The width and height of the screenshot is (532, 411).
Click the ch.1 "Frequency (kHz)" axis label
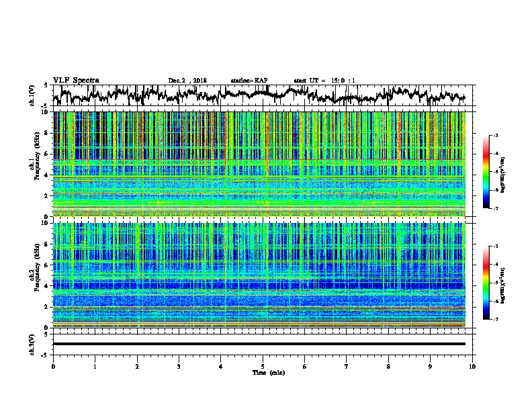[x=37, y=156]
